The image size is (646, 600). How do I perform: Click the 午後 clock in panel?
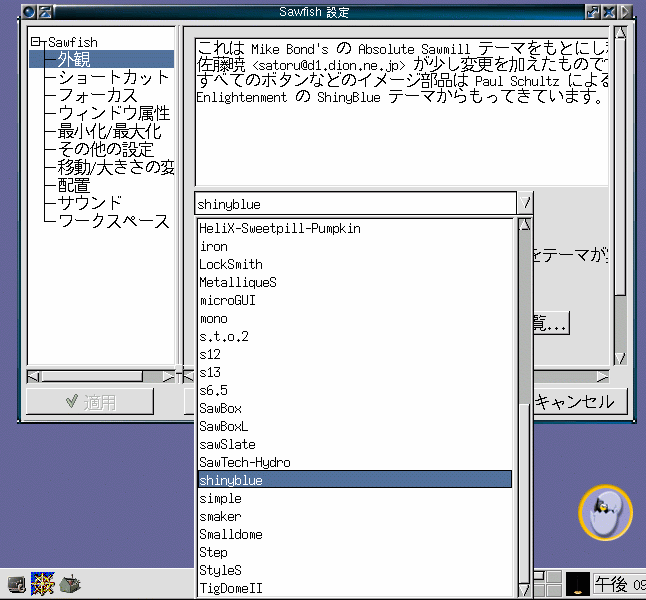pos(619,584)
